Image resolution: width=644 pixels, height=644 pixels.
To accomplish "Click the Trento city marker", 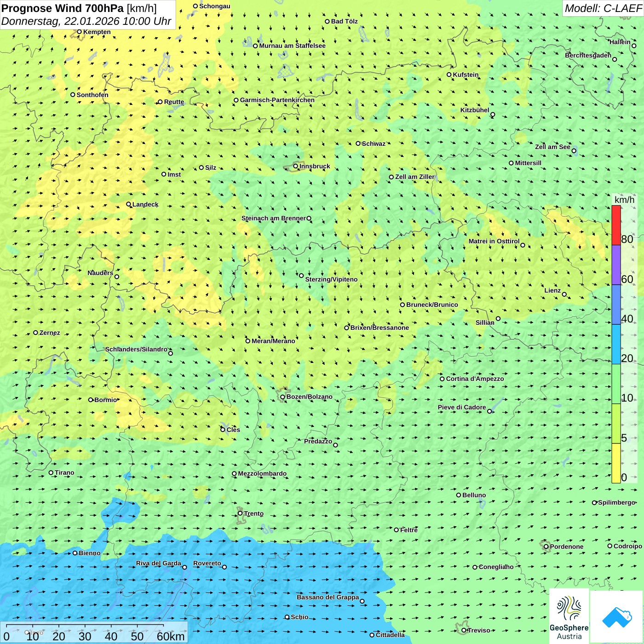I will click(x=240, y=513).
